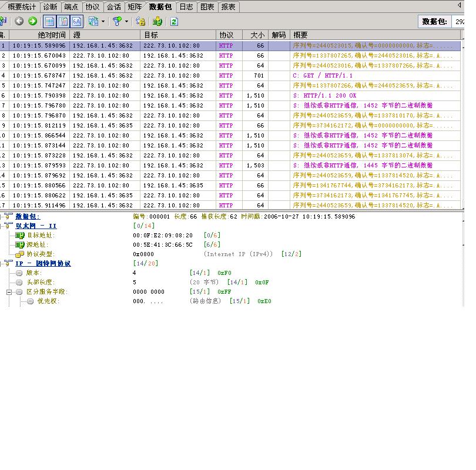
Task: Click the green forward arrow icon
Action: pos(33,21)
